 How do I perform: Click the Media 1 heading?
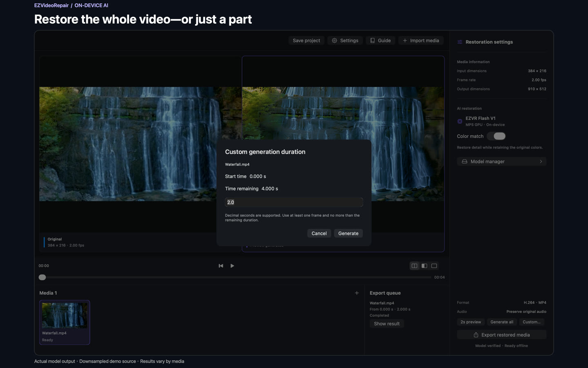coord(48,293)
